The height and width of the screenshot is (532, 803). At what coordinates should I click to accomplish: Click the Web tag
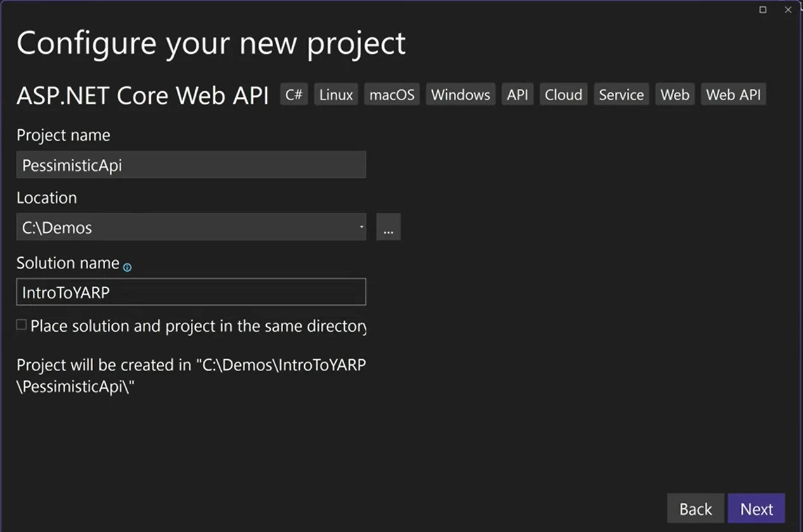tap(675, 95)
